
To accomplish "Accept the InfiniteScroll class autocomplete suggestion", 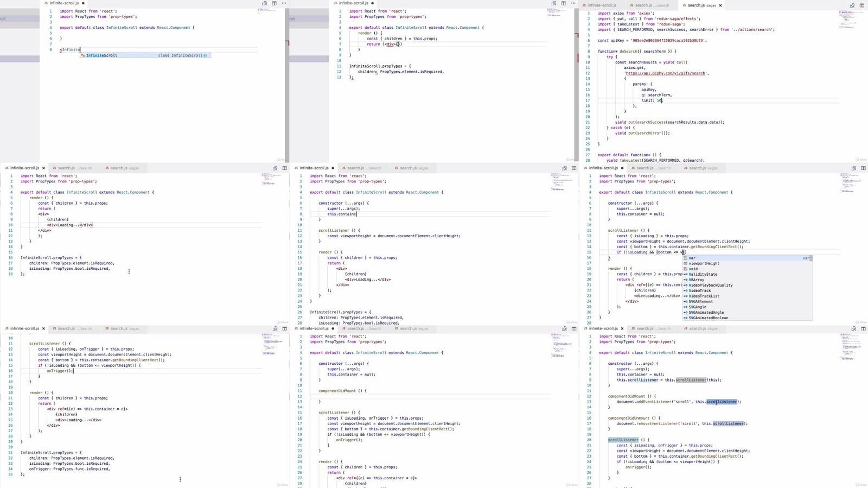I will click(x=145, y=55).
